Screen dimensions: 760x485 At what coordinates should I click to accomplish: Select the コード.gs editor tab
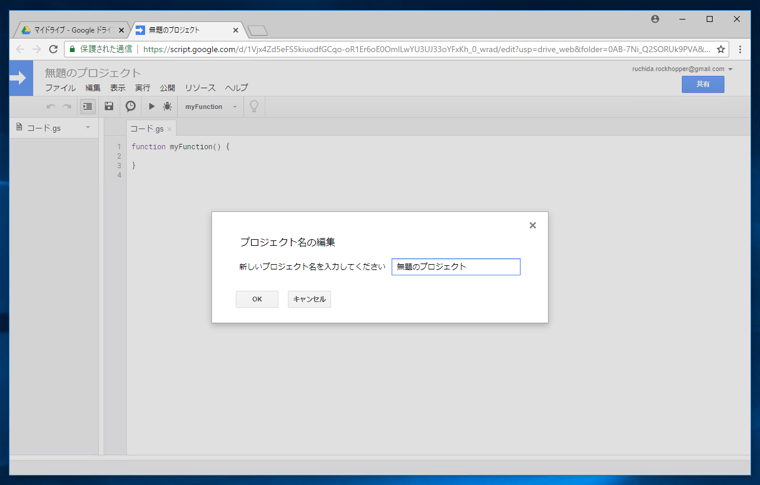point(147,129)
